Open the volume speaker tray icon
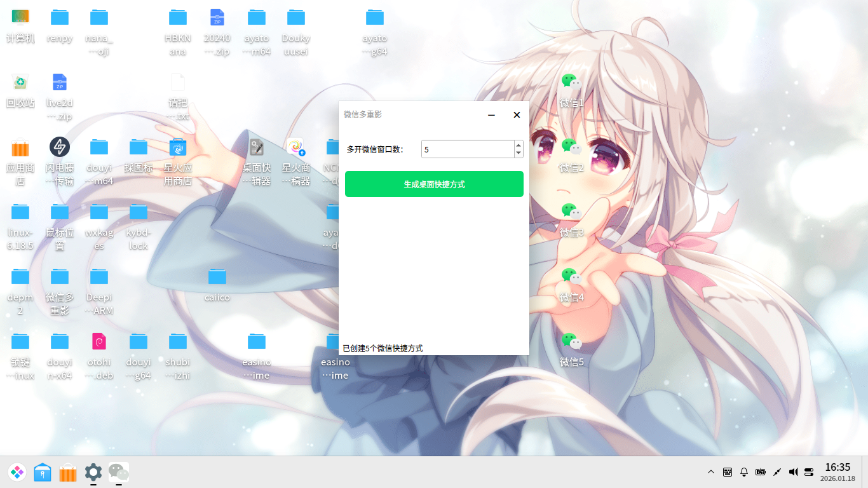The height and width of the screenshot is (488, 868). [x=794, y=472]
